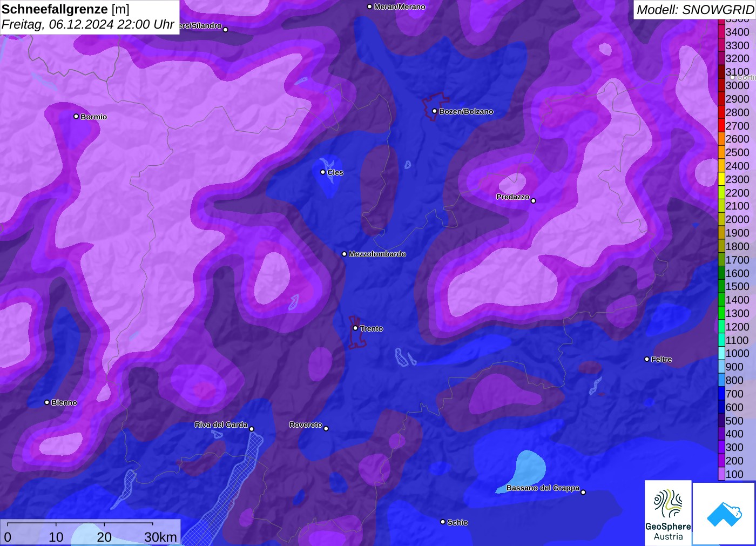The width and height of the screenshot is (756, 546).
Task: Click the Cles town marker
Action: [323, 172]
